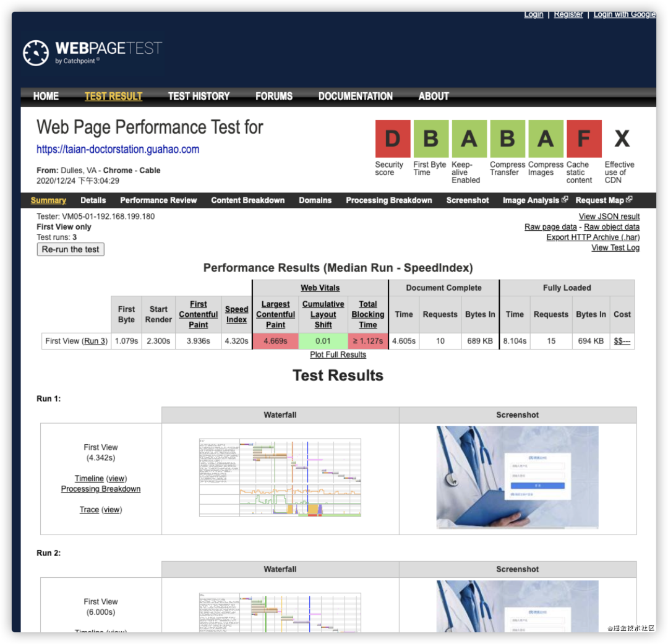The image size is (668, 644).
Task: Open Raw object data link
Action: point(612,227)
